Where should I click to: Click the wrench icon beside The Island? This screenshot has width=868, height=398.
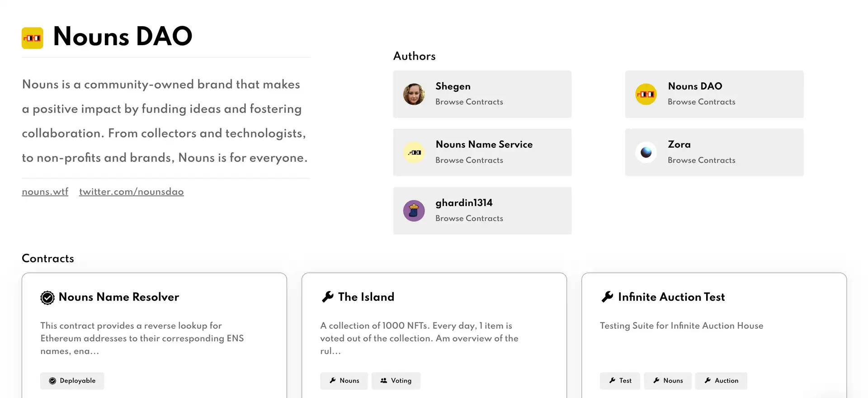[327, 297]
